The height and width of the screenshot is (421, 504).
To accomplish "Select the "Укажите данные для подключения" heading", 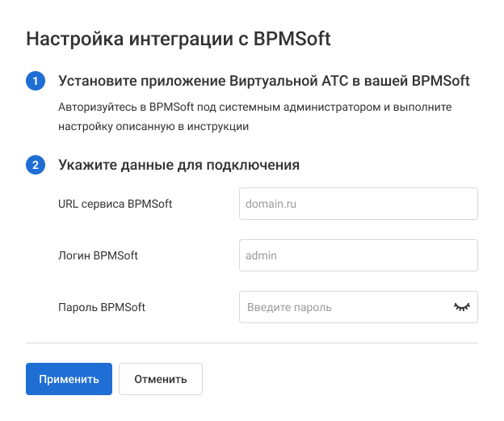I will click(178, 166).
